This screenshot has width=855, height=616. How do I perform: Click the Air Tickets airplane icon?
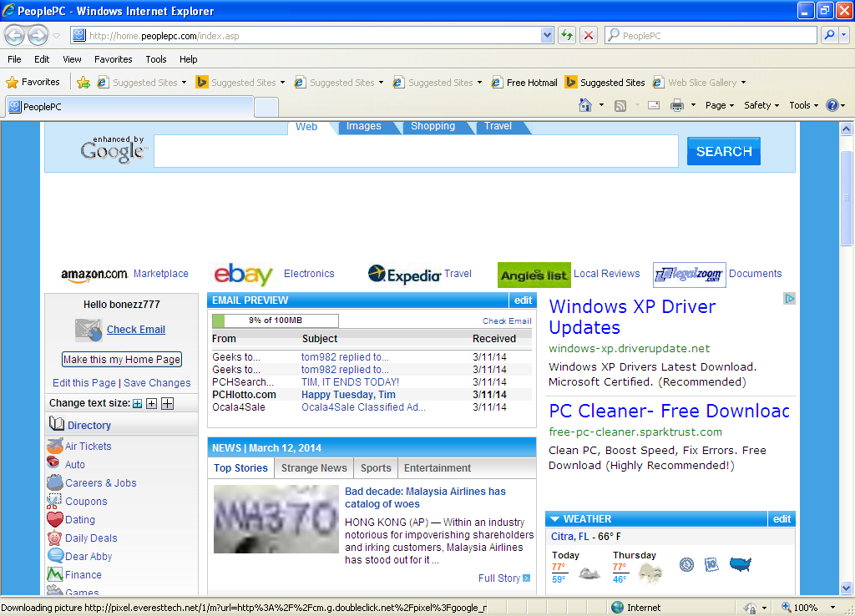coord(55,446)
